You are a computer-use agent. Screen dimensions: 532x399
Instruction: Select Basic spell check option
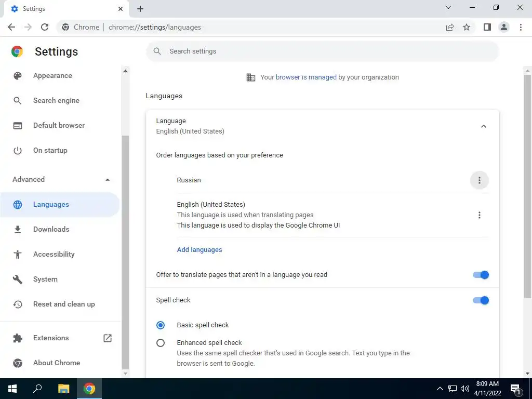coord(161,325)
